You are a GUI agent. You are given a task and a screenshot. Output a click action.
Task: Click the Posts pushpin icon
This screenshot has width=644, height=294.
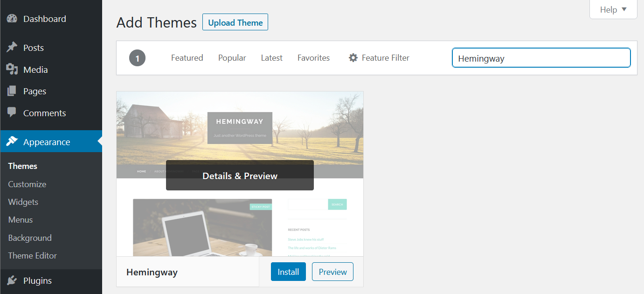coord(12,48)
